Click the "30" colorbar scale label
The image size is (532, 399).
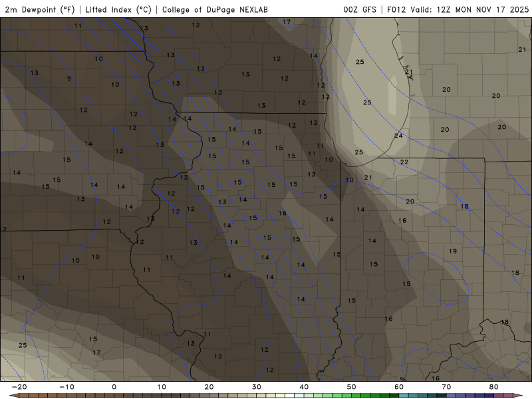point(257,387)
